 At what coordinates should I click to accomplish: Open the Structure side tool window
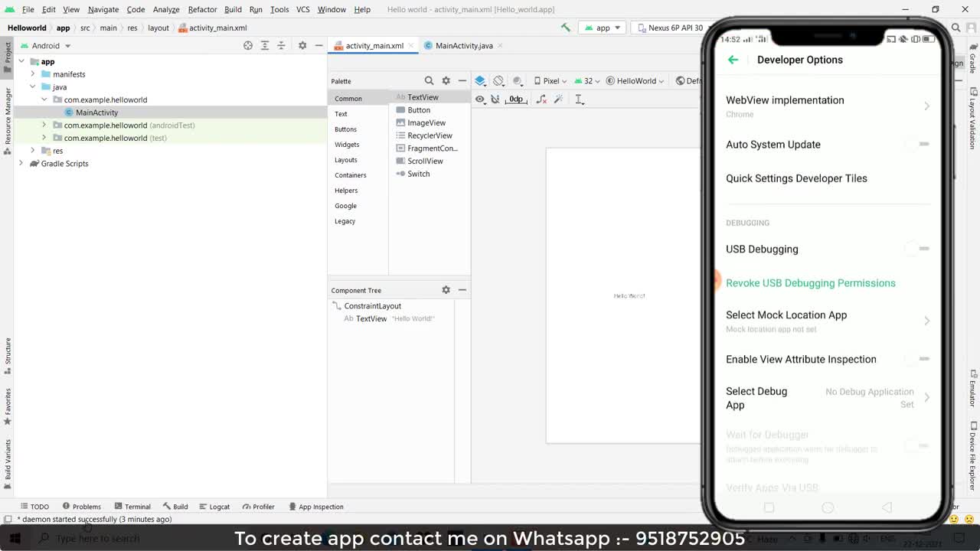click(8, 356)
